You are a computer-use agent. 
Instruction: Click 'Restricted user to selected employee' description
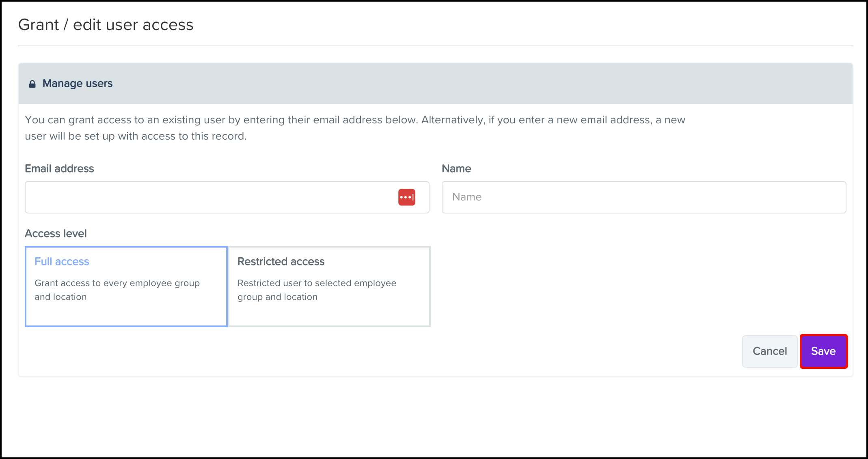(317, 290)
